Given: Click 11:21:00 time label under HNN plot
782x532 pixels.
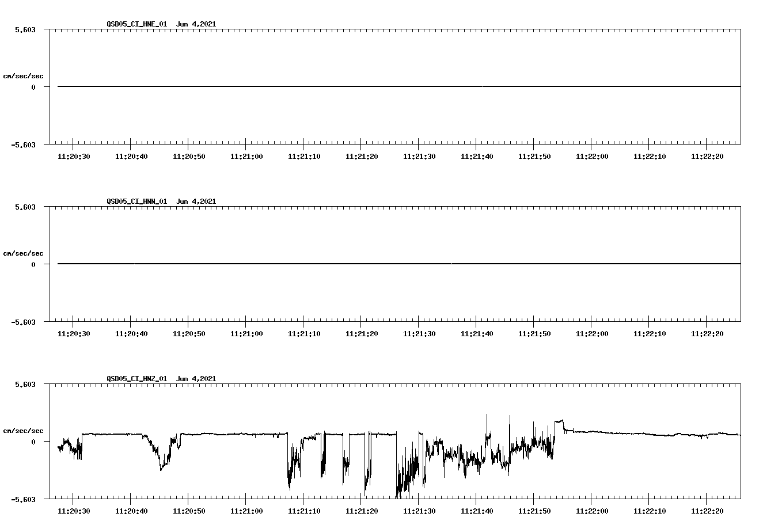Looking at the screenshot, I should click(x=246, y=334).
